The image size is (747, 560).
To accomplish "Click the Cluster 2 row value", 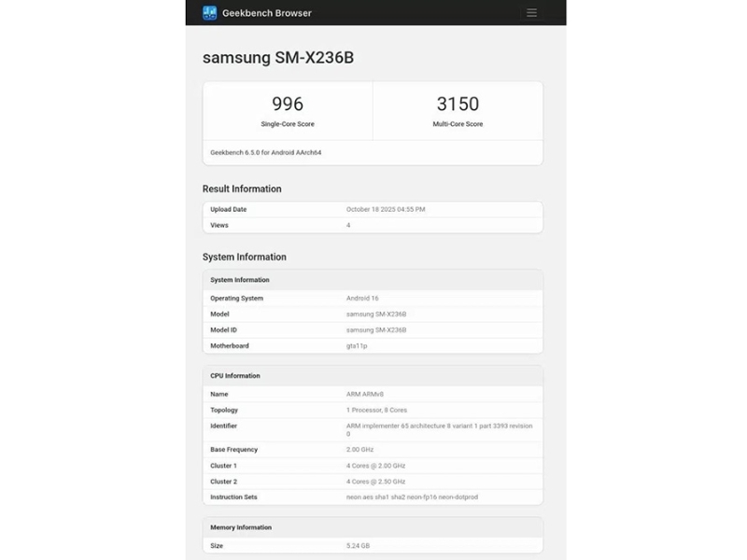I will pyautogui.click(x=375, y=482).
